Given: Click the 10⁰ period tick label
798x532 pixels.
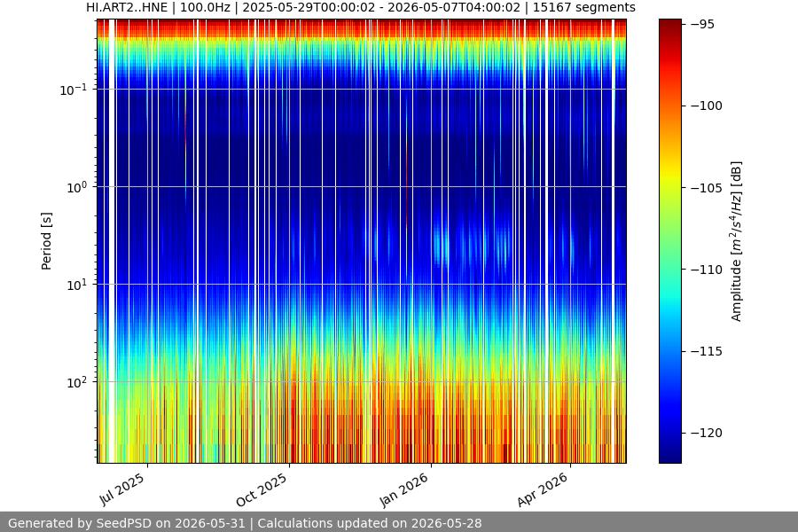Looking at the screenshot, I should [76, 187].
